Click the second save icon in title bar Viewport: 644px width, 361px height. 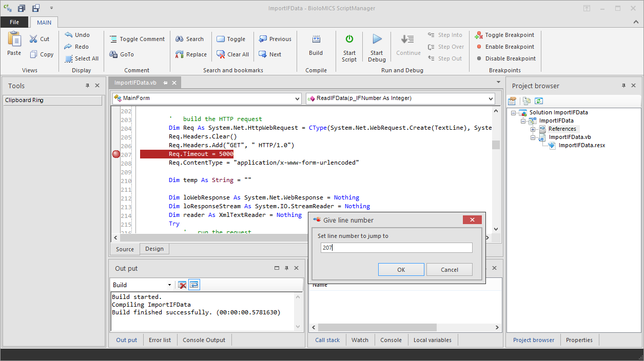pyautogui.click(x=36, y=8)
